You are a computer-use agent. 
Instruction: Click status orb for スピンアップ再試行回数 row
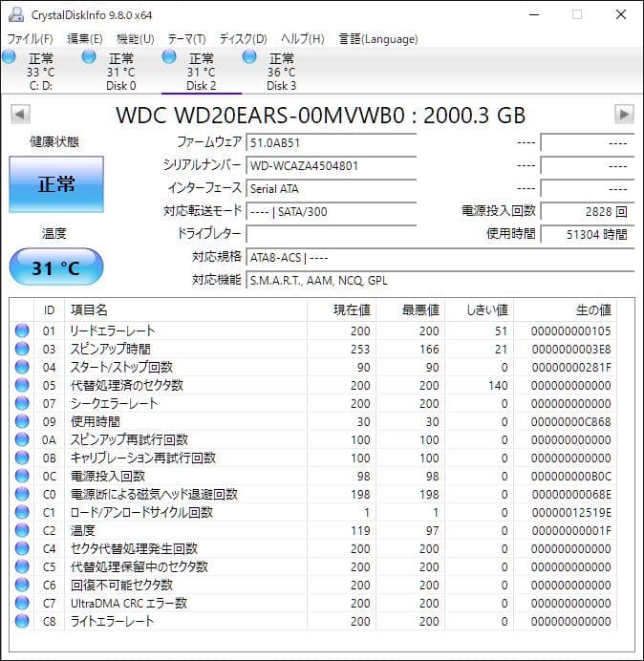(x=22, y=439)
